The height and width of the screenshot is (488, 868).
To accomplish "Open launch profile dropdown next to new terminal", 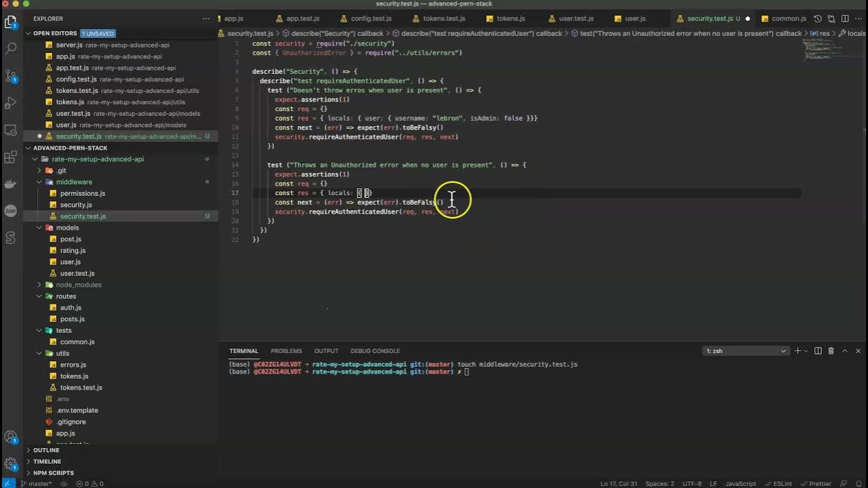I will [806, 351].
